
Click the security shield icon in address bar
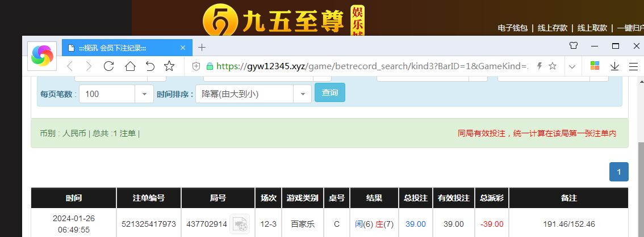(x=196, y=66)
